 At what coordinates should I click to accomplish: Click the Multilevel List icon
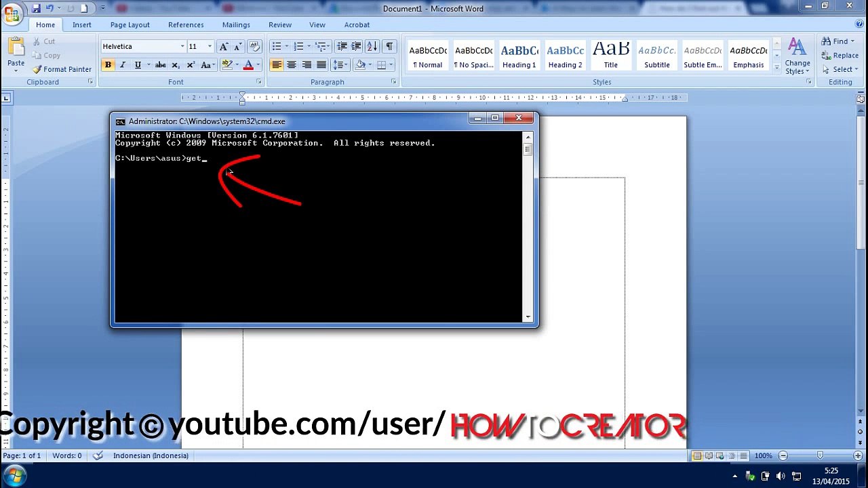[321, 47]
